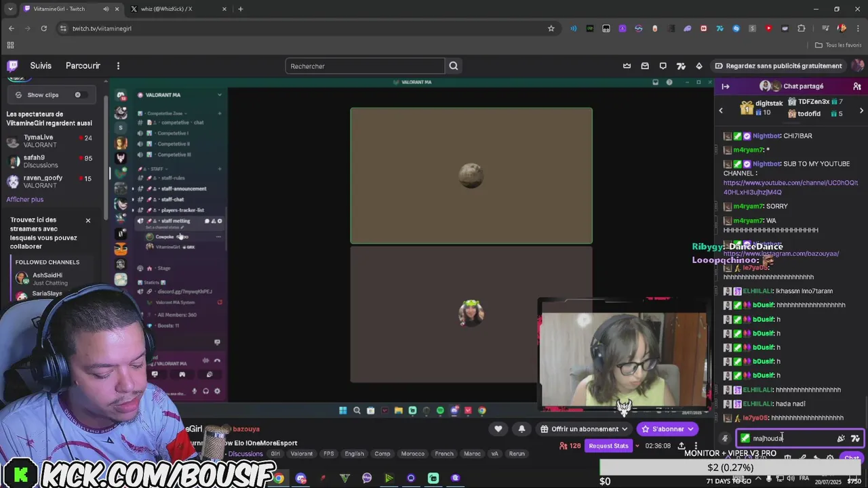Collapse the chat panel arrow icon
The image size is (868, 488).
pos(726,86)
